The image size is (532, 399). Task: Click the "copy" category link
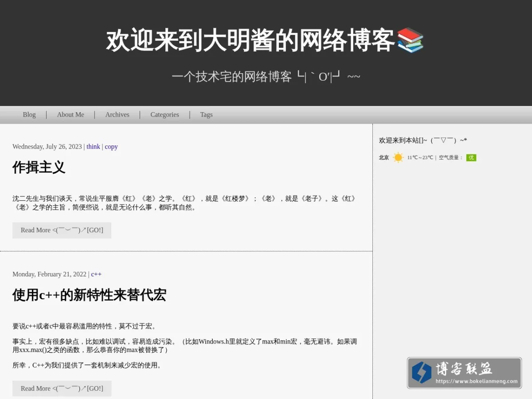[x=111, y=147]
